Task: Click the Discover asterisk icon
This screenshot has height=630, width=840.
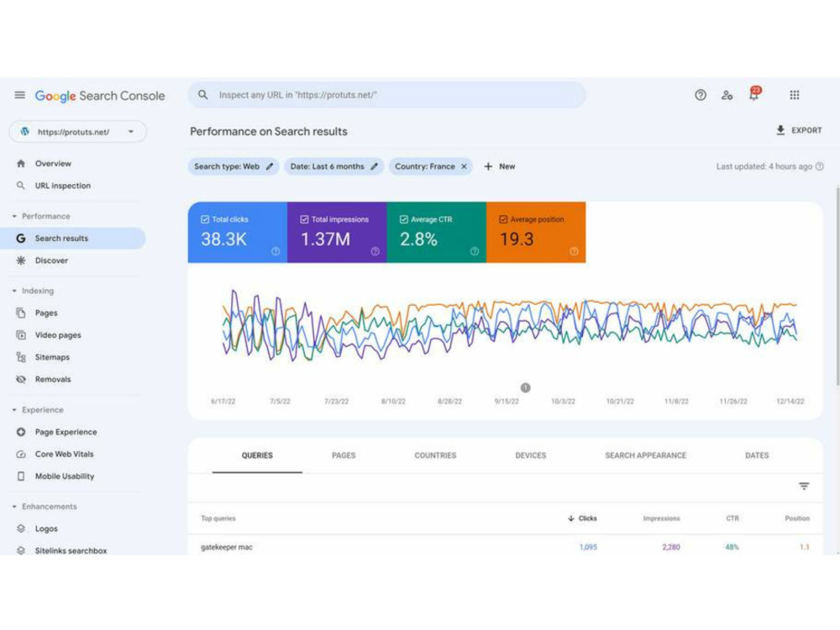Action: coord(21,260)
